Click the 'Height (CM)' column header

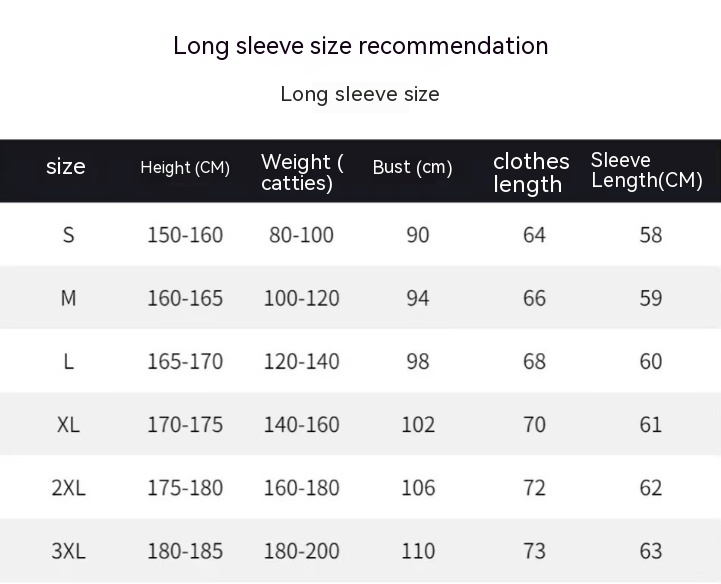185,168
